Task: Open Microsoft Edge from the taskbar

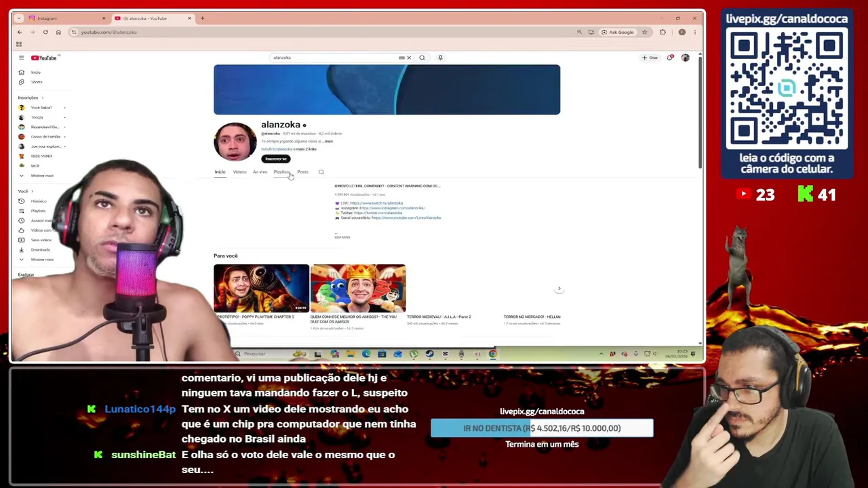Action: pos(366,354)
